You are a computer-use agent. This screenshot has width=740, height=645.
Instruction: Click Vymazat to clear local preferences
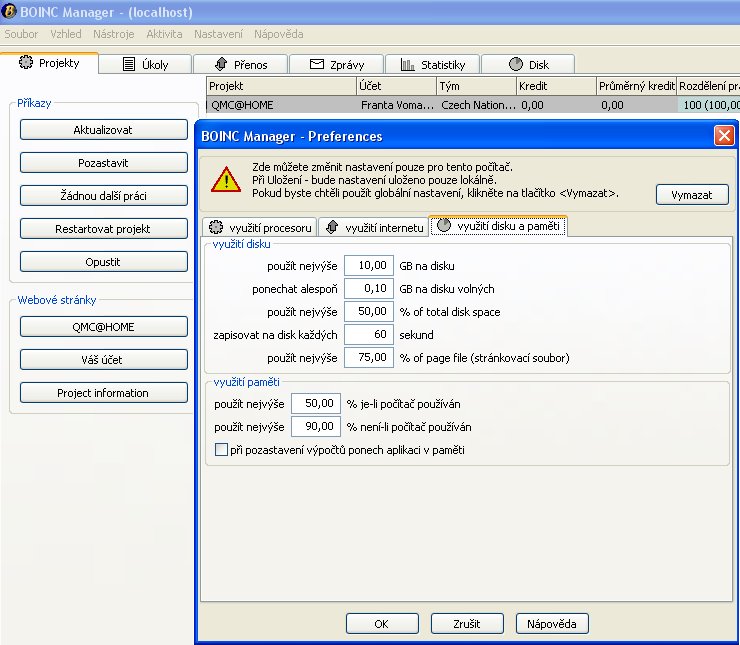click(692, 194)
